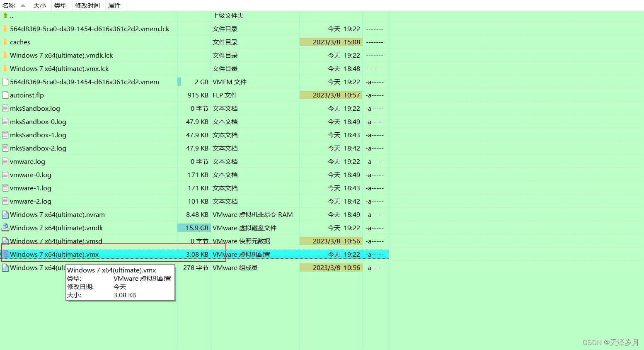The height and width of the screenshot is (350, 644).
Task: Click the FLP 文件 type cell
Action: [225, 95]
